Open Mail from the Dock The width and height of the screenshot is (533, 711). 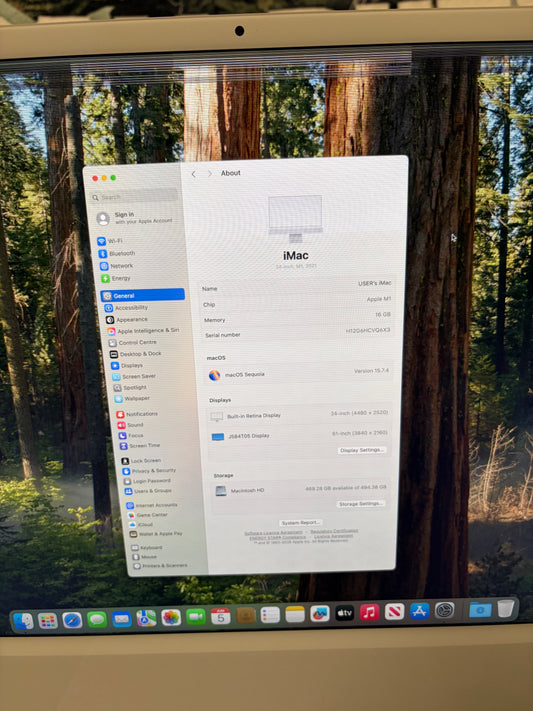(122, 618)
